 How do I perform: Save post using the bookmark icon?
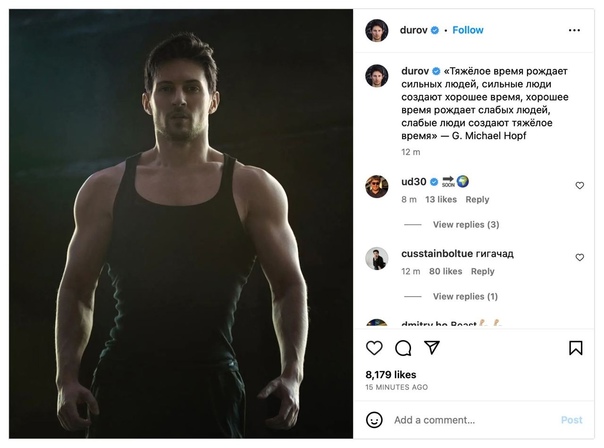pos(576,348)
